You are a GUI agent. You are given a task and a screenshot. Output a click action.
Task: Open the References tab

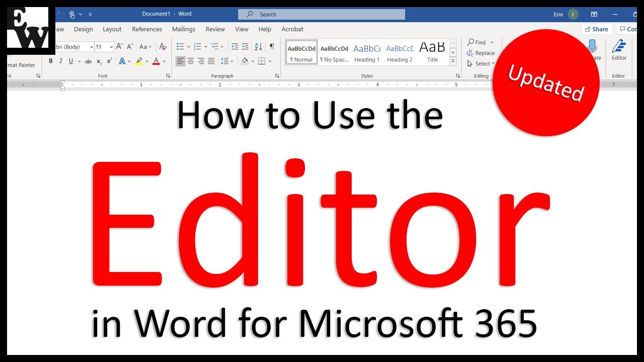pyautogui.click(x=147, y=29)
